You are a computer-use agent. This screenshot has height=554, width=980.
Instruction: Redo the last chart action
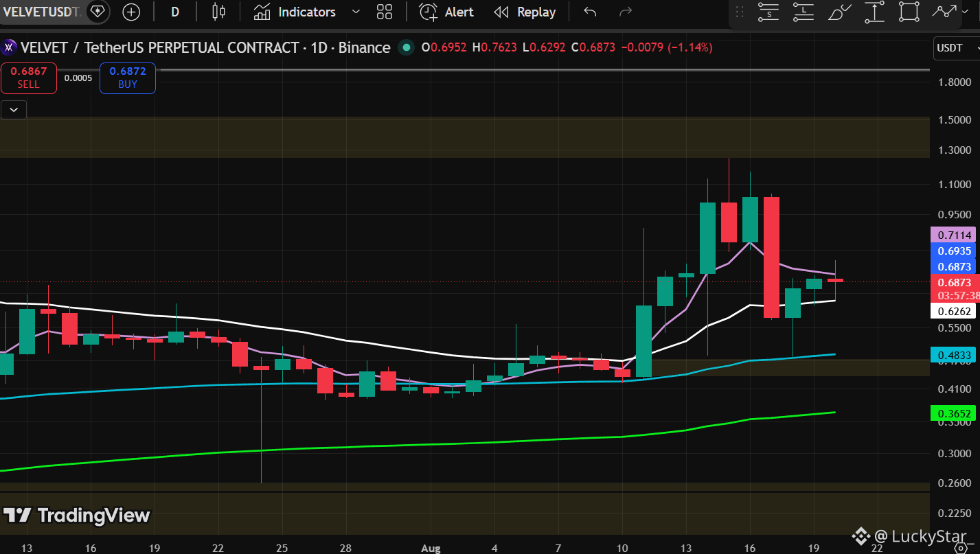point(625,12)
